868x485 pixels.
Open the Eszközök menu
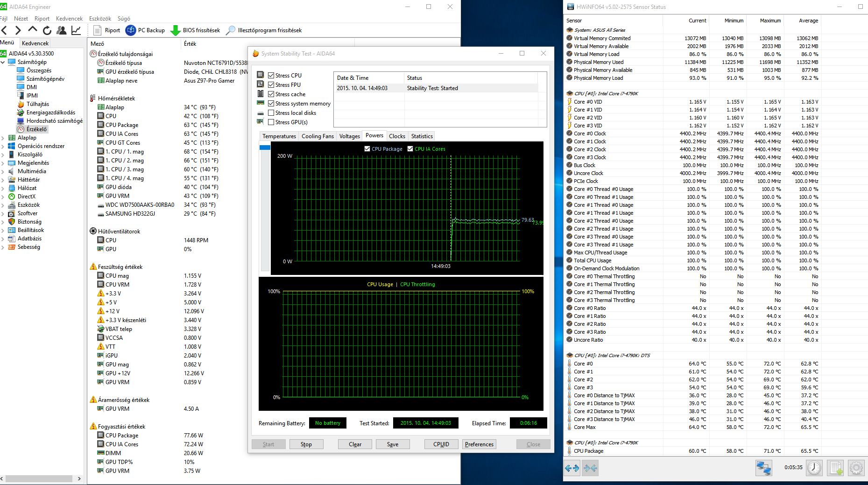[x=100, y=19]
